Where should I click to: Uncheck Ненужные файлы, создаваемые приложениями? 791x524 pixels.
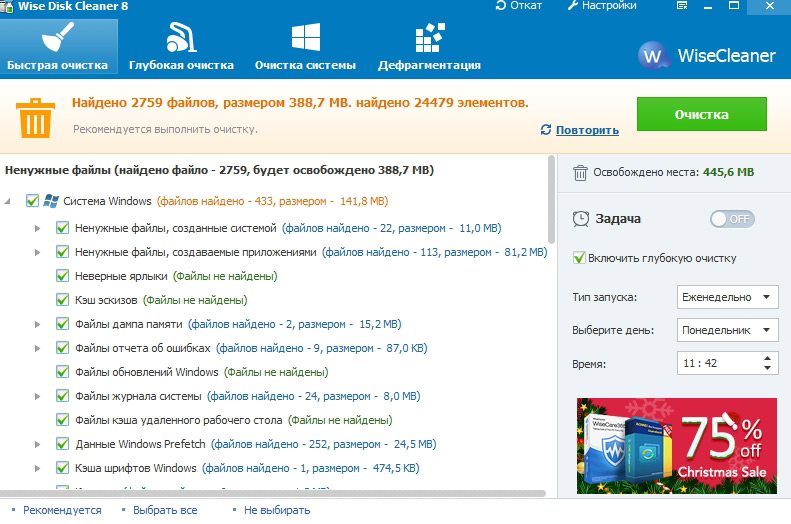click(x=63, y=252)
